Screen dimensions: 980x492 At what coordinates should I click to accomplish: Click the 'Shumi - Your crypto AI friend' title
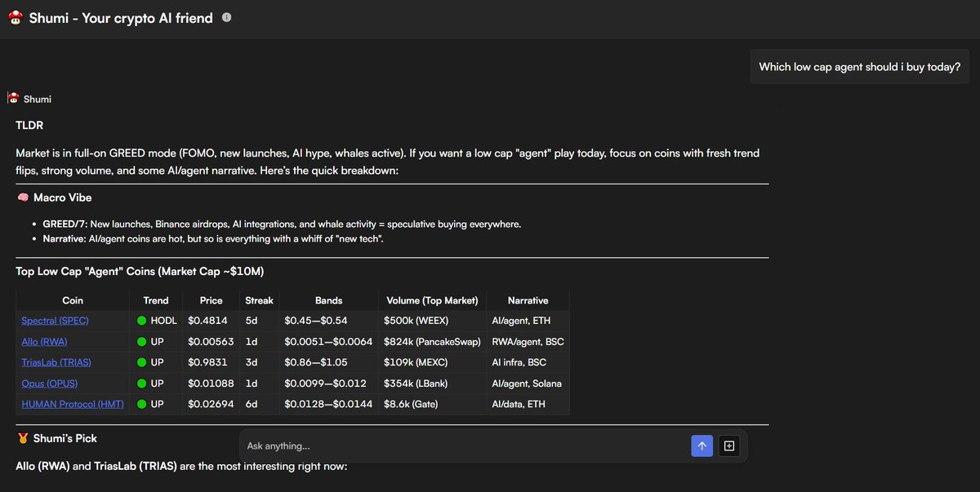121,18
